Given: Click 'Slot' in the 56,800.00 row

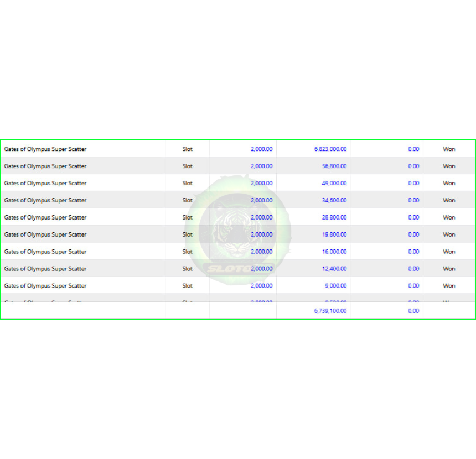Looking at the screenshot, I should coord(187,166).
